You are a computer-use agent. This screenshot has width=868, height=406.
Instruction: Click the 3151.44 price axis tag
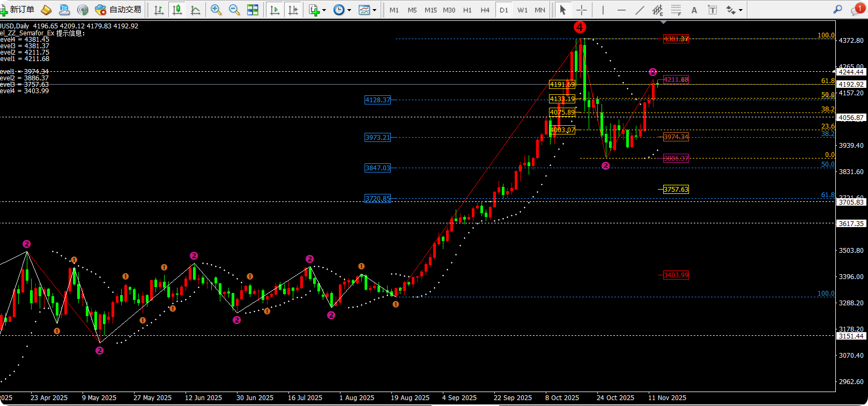coord(851,336)
